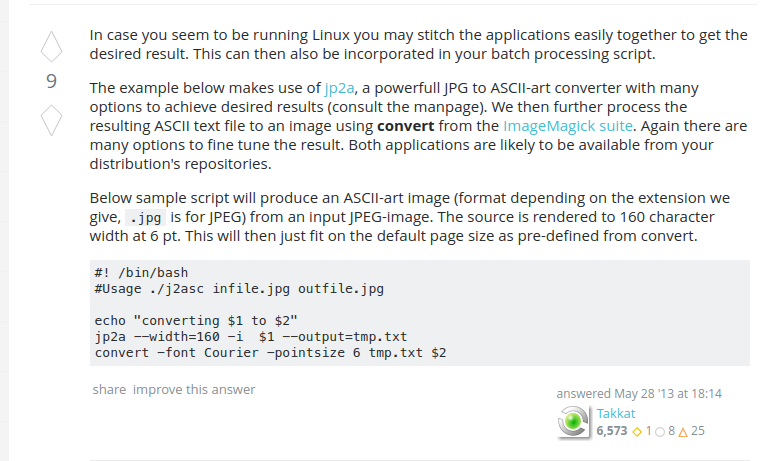This screenshot has height=461, width=771.
Task: Click the bold word convert in the paragraph
Action: coord(406,126)
